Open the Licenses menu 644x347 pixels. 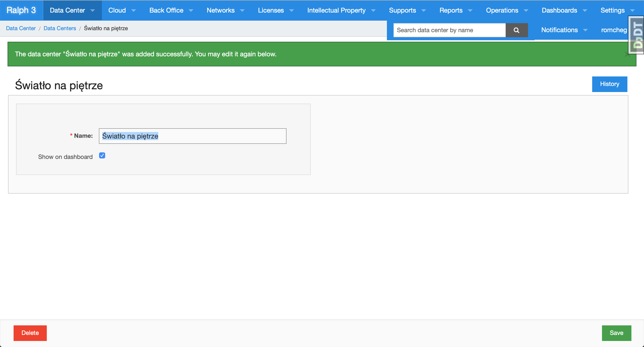point(275,10)
